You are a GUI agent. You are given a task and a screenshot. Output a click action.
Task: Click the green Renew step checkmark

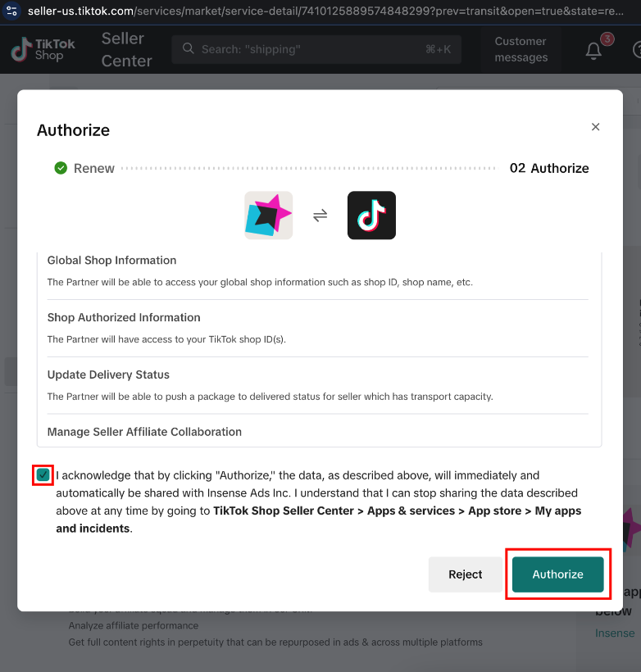coord(61,168)
